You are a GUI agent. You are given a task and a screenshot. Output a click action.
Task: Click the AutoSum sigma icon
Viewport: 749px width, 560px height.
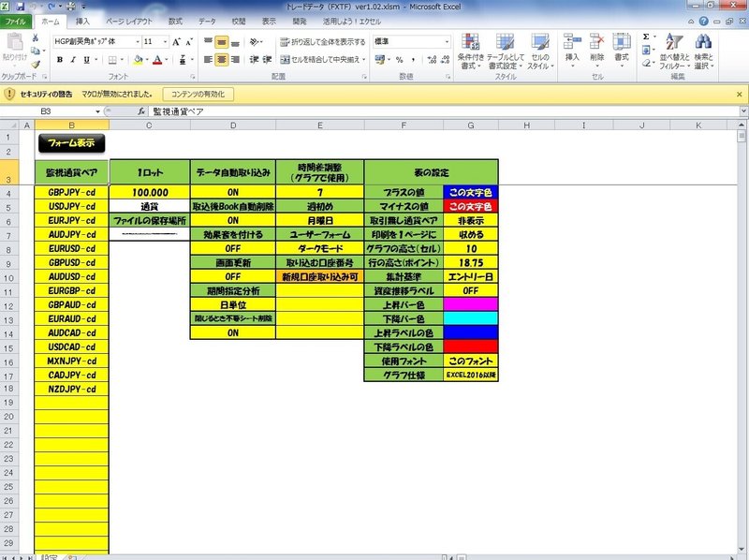[646, 37]
